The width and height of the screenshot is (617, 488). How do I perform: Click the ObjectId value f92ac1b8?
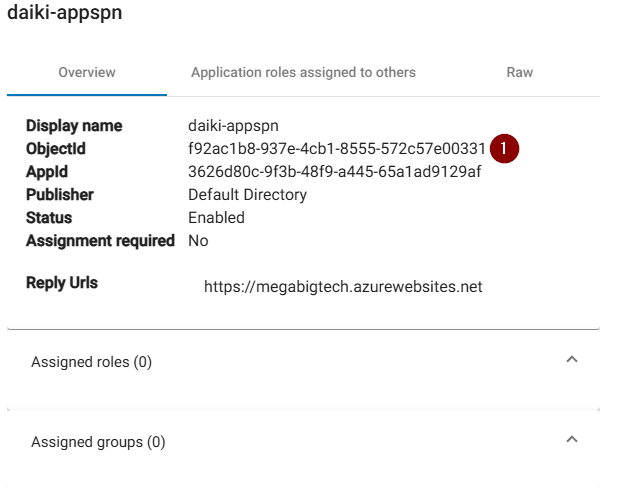tap(336, 149)
